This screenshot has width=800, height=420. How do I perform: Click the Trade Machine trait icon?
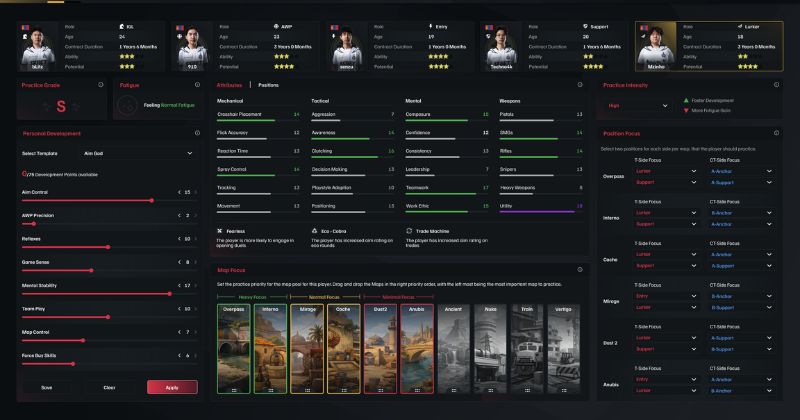tap(409, 231)
